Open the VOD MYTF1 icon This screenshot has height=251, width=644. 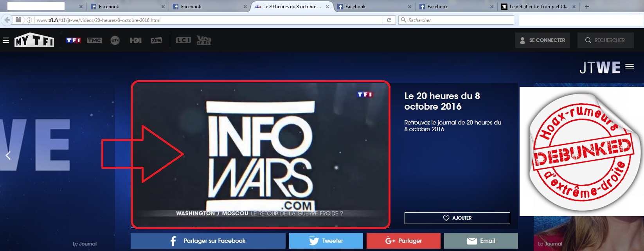[204, 40]
